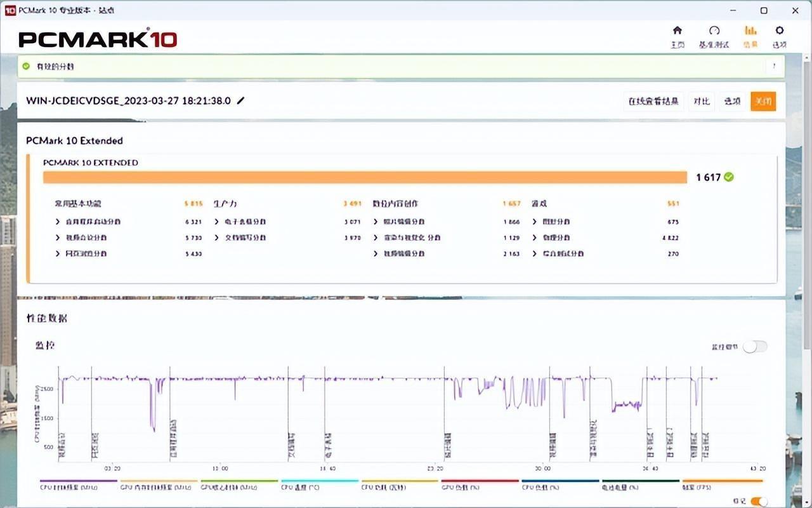The height and width of the screenshot is (508, 812).
Task: Click the orange PCMARK 10 EXTENDED score bar
Action: pos(365,177)
